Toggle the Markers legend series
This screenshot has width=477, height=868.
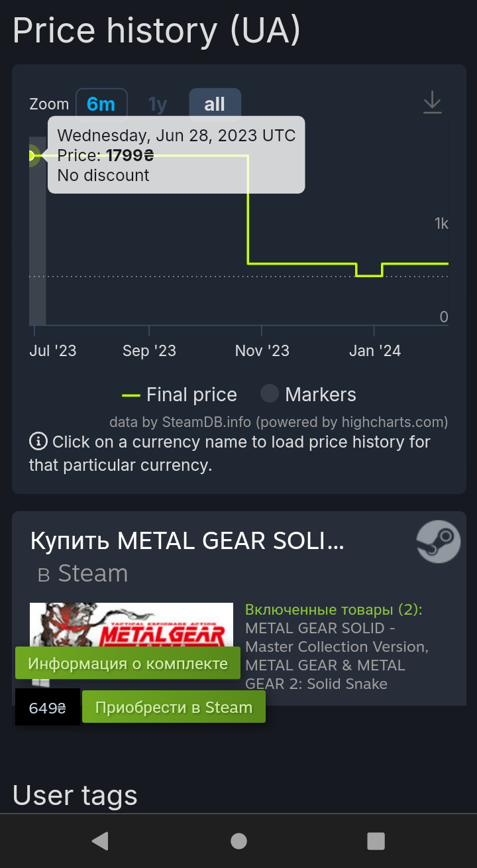308,395
